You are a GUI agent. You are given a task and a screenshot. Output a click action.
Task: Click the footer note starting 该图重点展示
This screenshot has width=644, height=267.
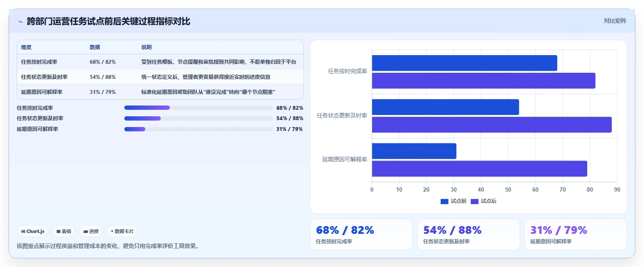pyautogui.click(x=108, y=246)
